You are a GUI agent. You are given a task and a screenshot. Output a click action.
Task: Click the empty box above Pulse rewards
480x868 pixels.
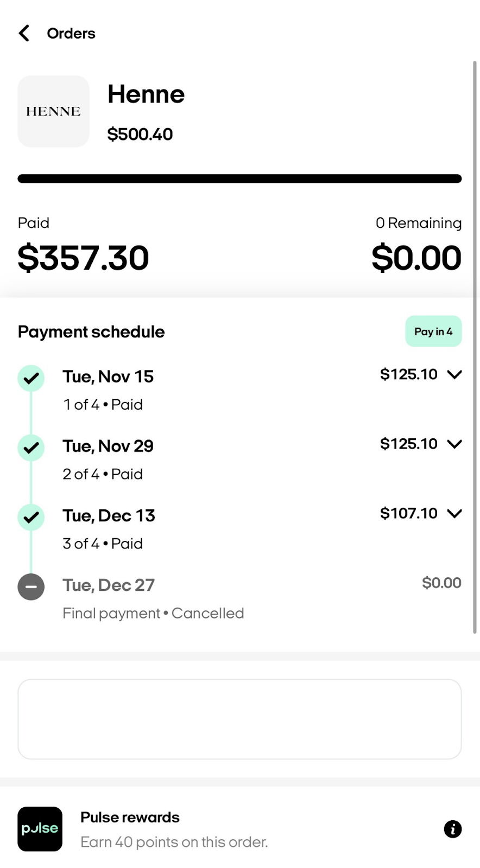(x=239, y=719)
